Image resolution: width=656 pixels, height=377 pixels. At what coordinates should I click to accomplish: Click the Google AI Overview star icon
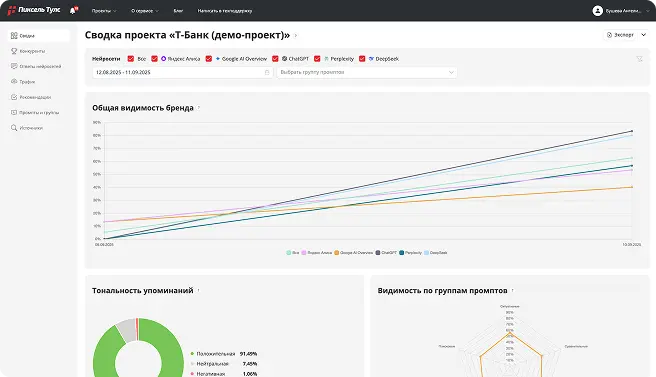coord(218,59)
